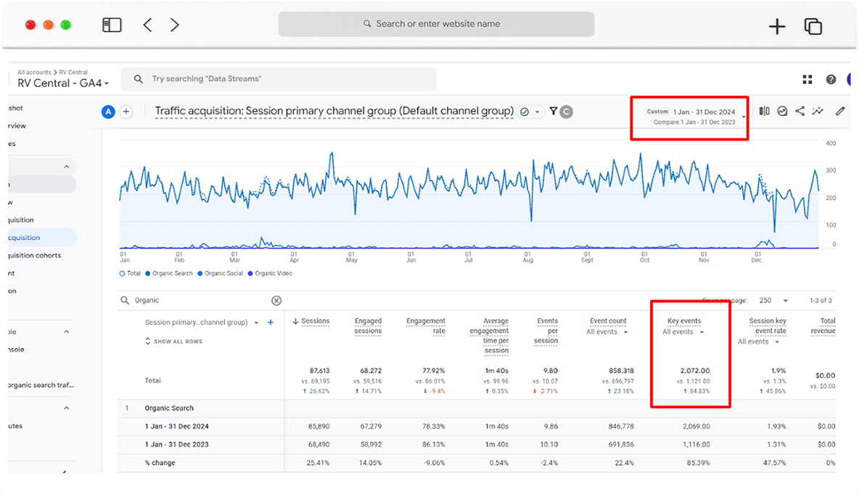Collapse the sidebar section chevron above utes

(66, 408)
